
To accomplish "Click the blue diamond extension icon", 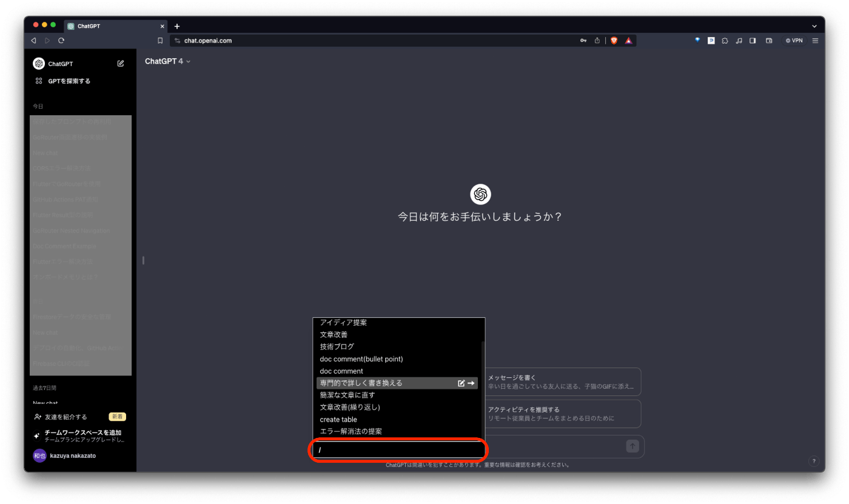I will pyautogui.click(x=697, y=40).
